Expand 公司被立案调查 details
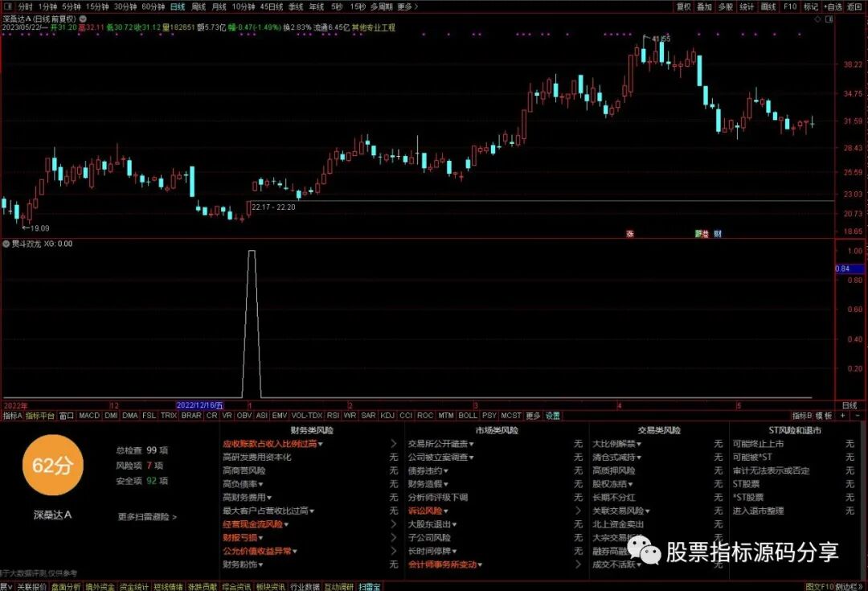The width and height of the screenshot is (868, 591). (x=471, y=458)
